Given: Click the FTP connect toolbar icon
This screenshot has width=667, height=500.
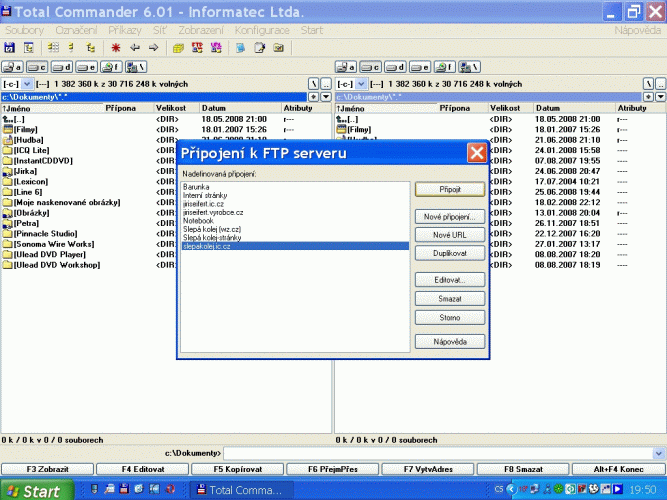Looking at the screenshot, I should (x=196, y=47).
